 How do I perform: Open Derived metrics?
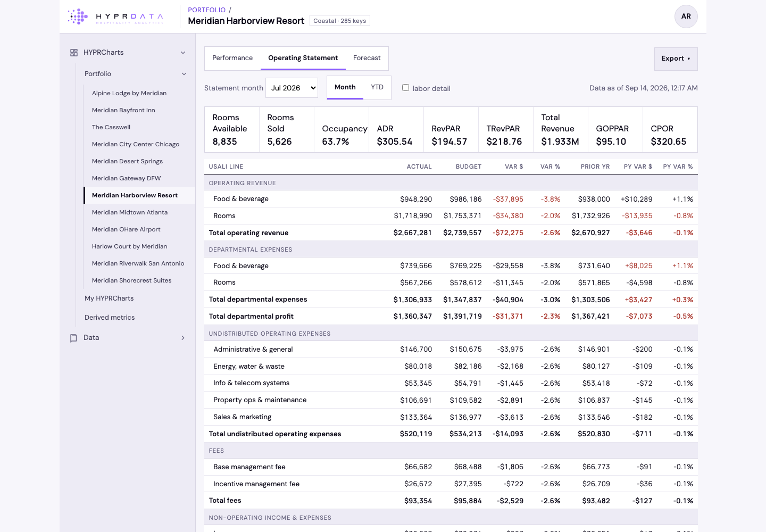(x=110, y=318)
